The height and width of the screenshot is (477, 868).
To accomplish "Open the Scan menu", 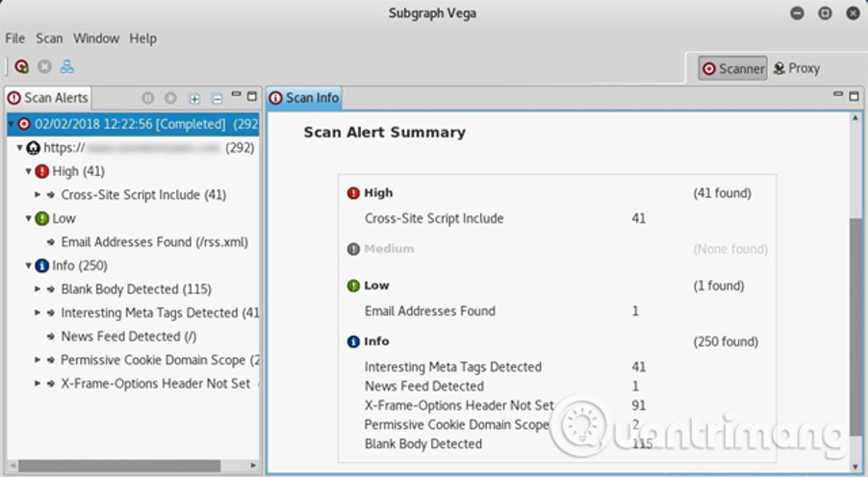I will pos(49,38).
